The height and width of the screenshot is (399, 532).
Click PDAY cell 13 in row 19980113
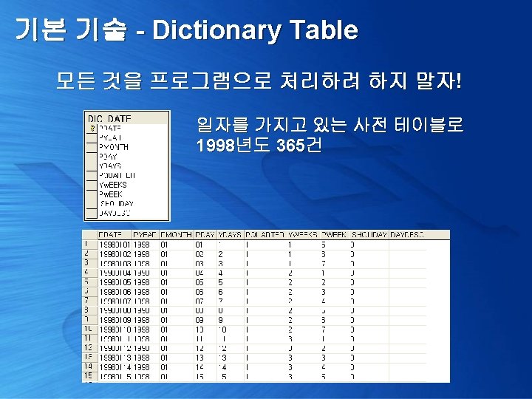point(205,358)
